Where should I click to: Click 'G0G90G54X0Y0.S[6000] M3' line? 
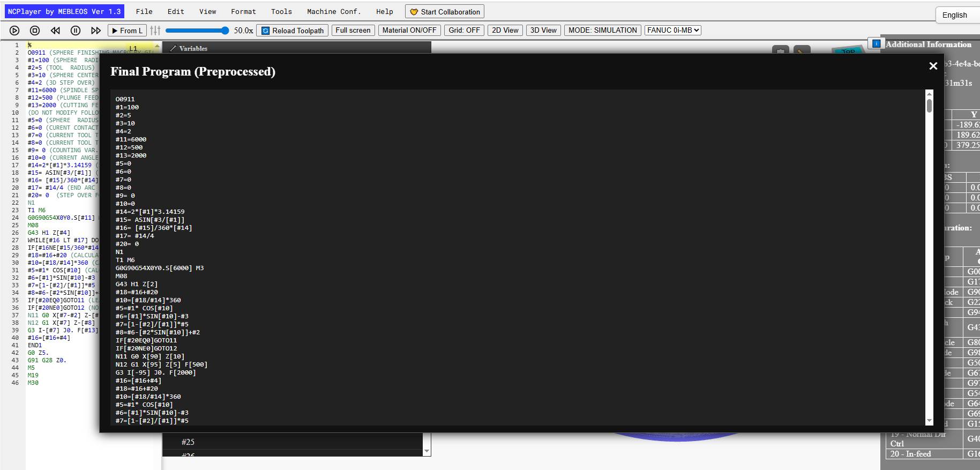tap(160, 268)
